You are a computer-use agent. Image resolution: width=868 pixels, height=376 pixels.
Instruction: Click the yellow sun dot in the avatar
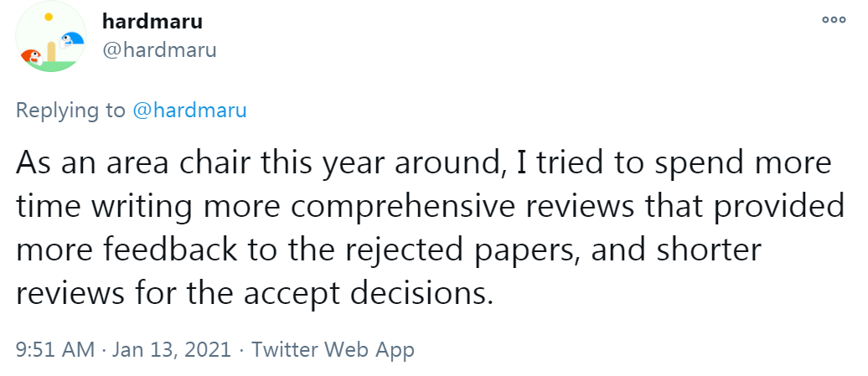[49, 17]
